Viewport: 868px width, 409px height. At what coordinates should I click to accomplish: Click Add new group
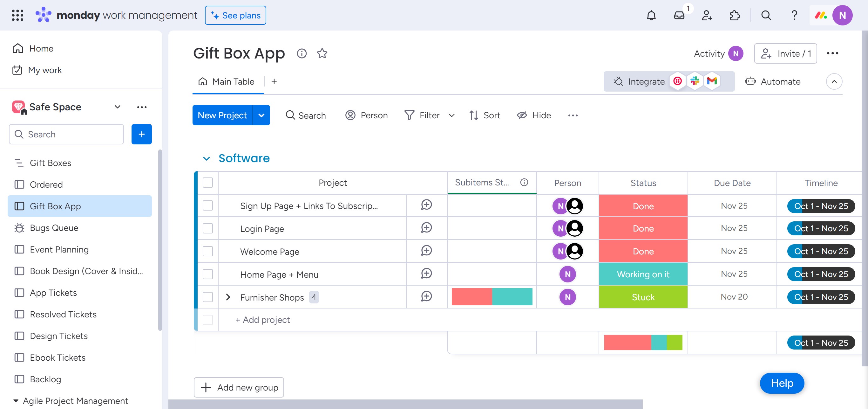point(239,387)
